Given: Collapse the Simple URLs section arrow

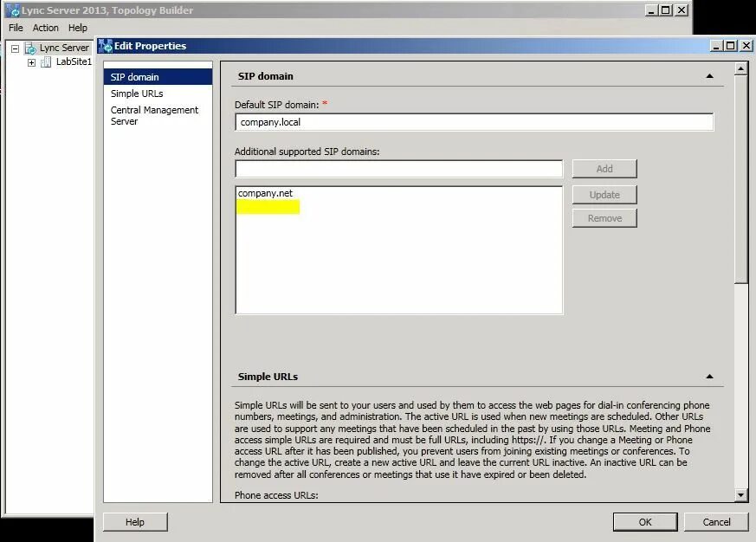Looking at the screenshot, I should (x=709, y=377).
